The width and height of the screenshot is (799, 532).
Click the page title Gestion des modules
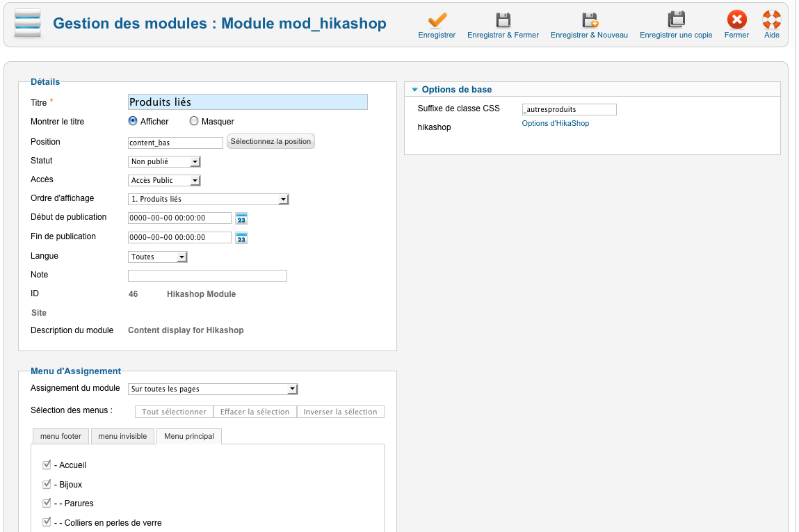220,24
